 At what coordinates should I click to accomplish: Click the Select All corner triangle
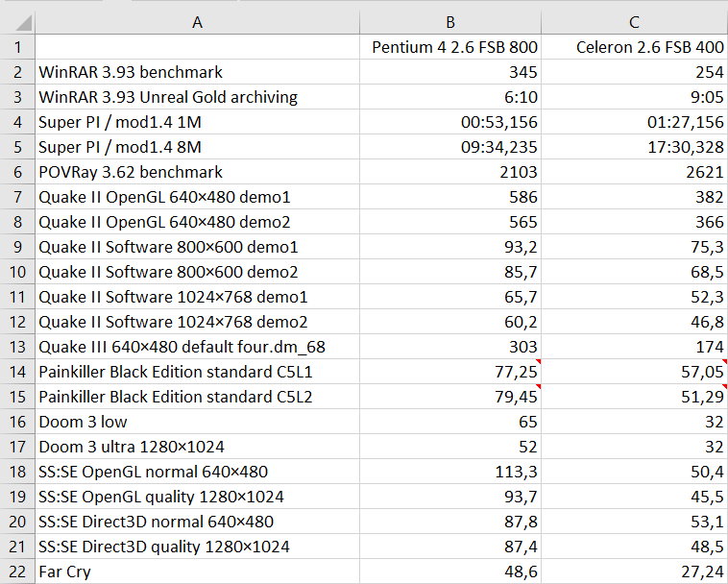(x=23, y=23)
